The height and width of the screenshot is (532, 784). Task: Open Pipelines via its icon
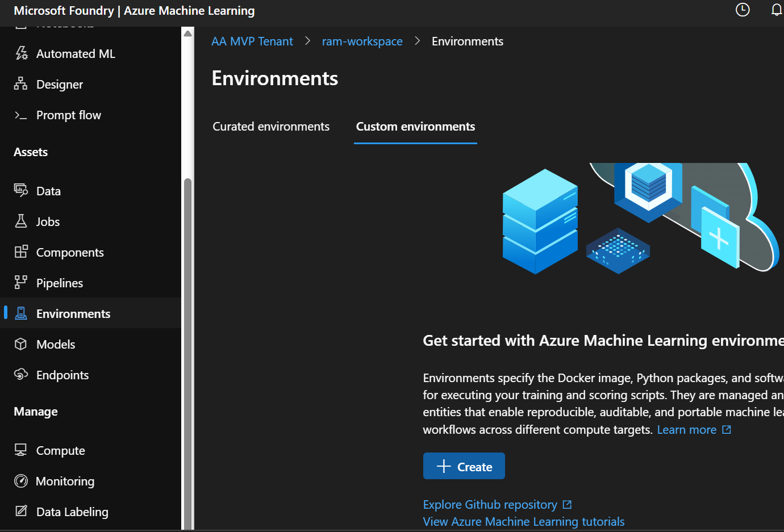tap(21, 283)
